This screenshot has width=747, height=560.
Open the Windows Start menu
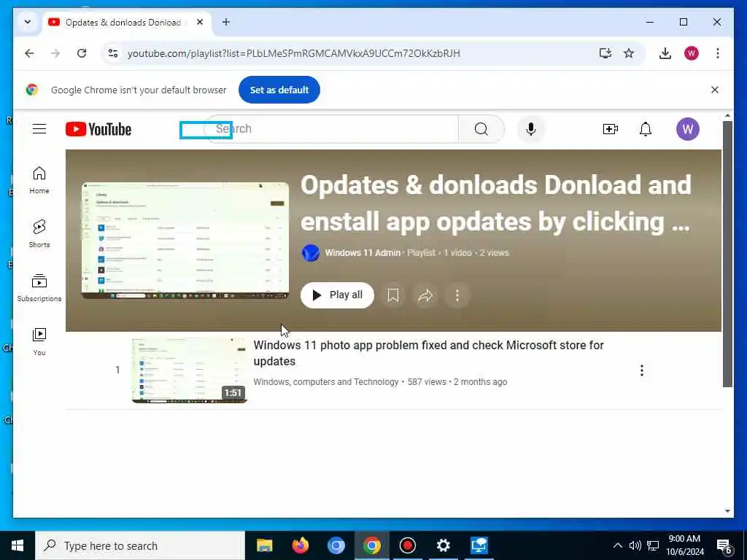pyautogui.click(x=18, y=545)
